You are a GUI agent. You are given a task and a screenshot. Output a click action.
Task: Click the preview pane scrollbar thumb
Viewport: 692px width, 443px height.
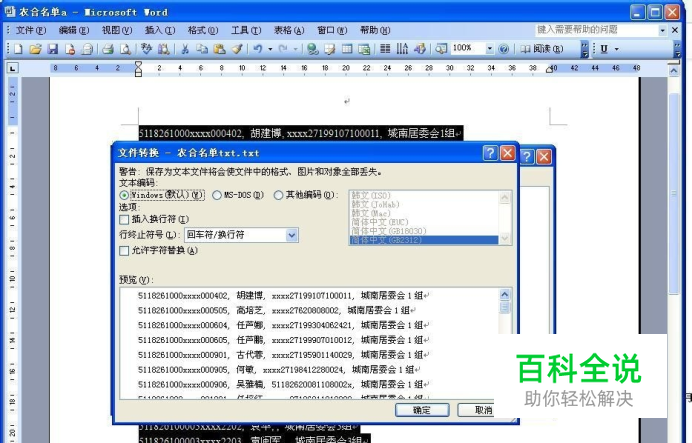pos(504,307)
